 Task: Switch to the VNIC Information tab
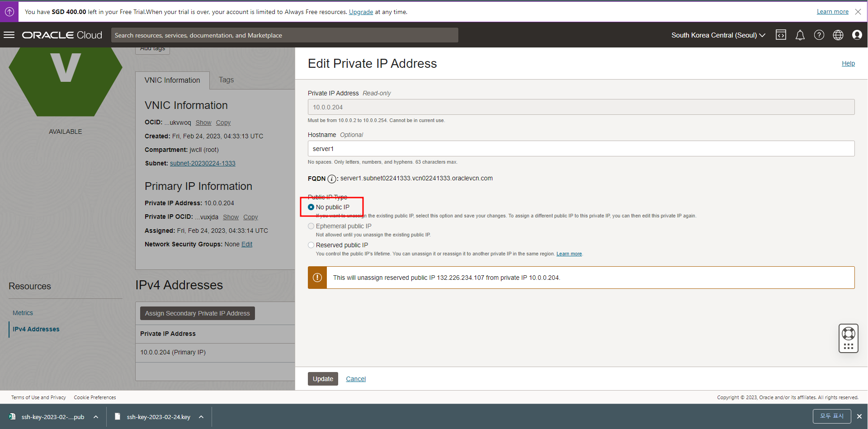pyautogui.click(x=172, y=80)
